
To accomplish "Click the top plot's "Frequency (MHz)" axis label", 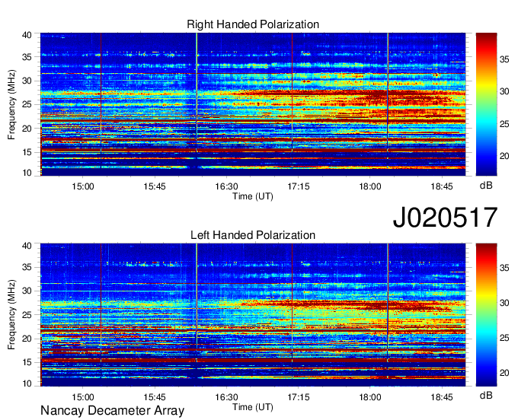I will (11, 104).
